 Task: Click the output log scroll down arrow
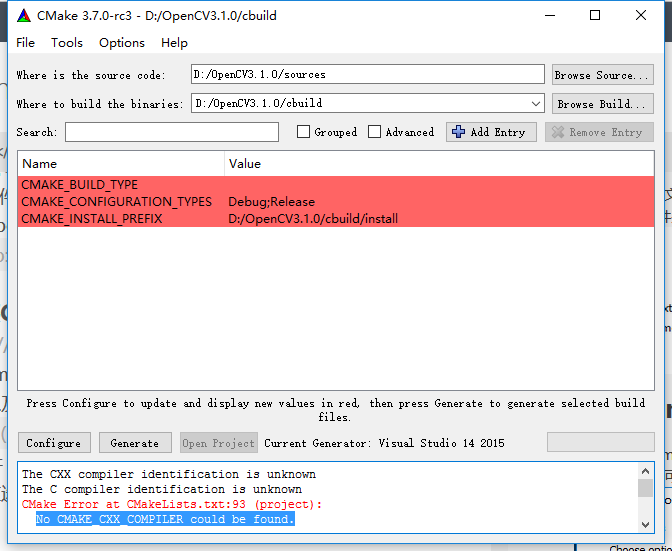646,524
